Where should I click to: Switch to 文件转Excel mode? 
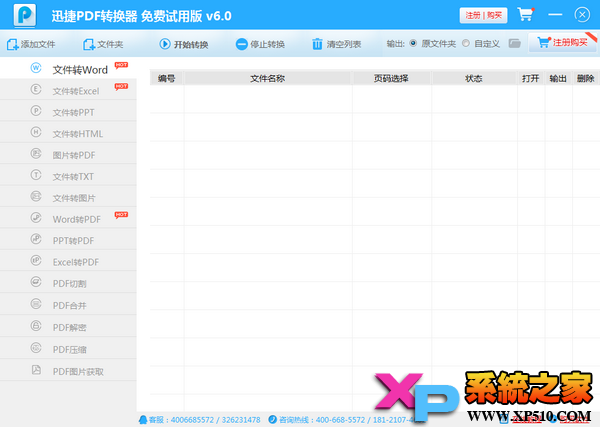pyautogui.click(x=68, y=90)
